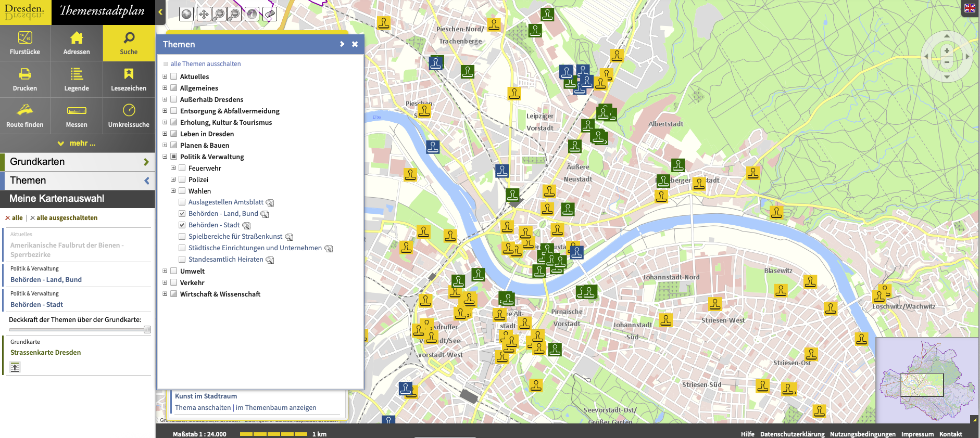Open the Grundkarten section
The width and height of the screenshot is (980, 438).
pyautogui.click(x=78, y=162)
